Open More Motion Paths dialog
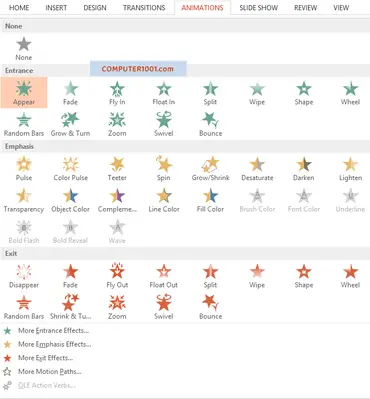The height and width of the screenshot is (399, 370). pyautogui.click(x=43, y=372)
